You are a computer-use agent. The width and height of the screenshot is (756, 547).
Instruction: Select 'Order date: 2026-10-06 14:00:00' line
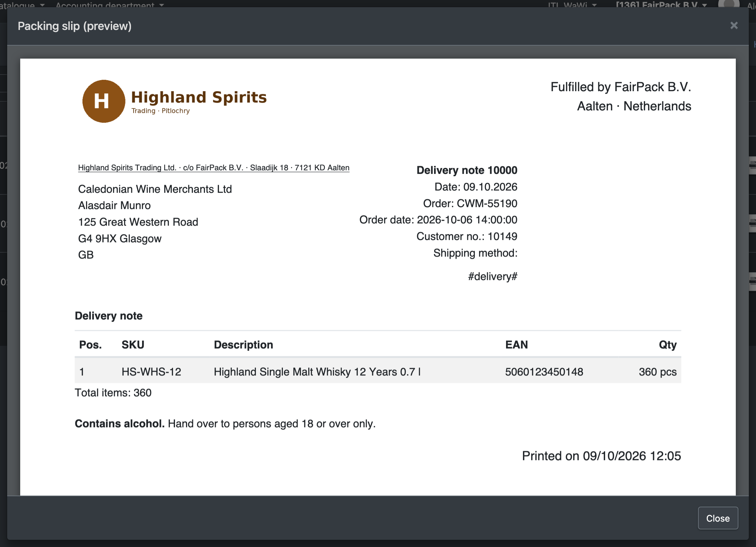(438, 220)
